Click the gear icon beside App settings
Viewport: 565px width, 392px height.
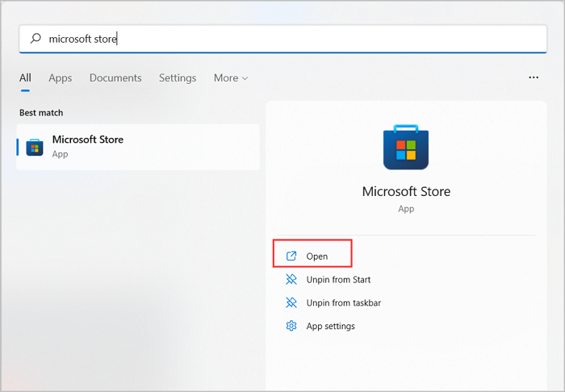pyautogui.click(x=291, y=326)
